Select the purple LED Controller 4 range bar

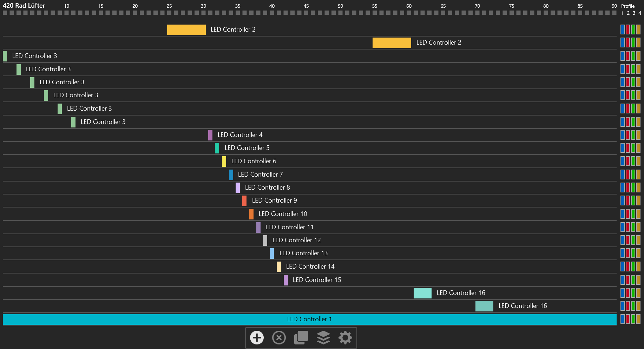210,135
